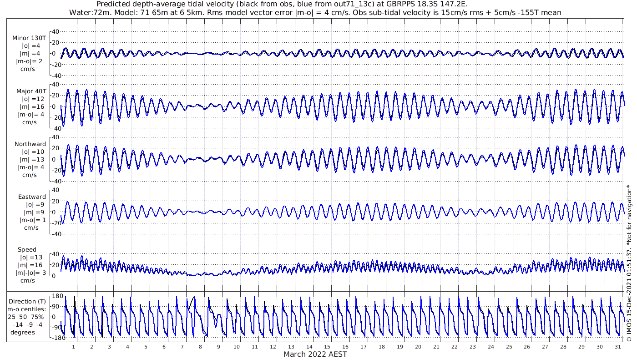Click day '1' on the x-axis
This screenshot has height=364, width=637.
click(x=73, y=347)
